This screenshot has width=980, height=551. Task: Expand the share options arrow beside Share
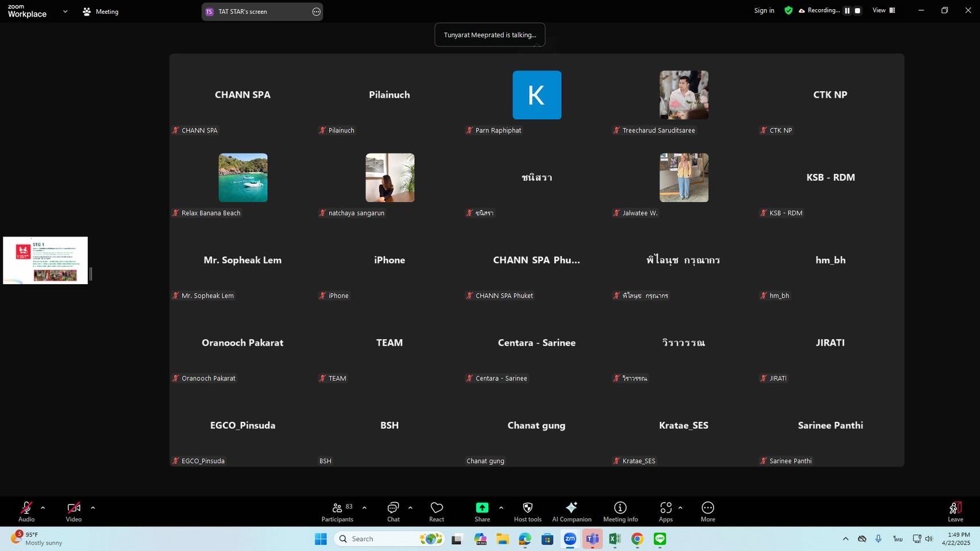[501, 508]
